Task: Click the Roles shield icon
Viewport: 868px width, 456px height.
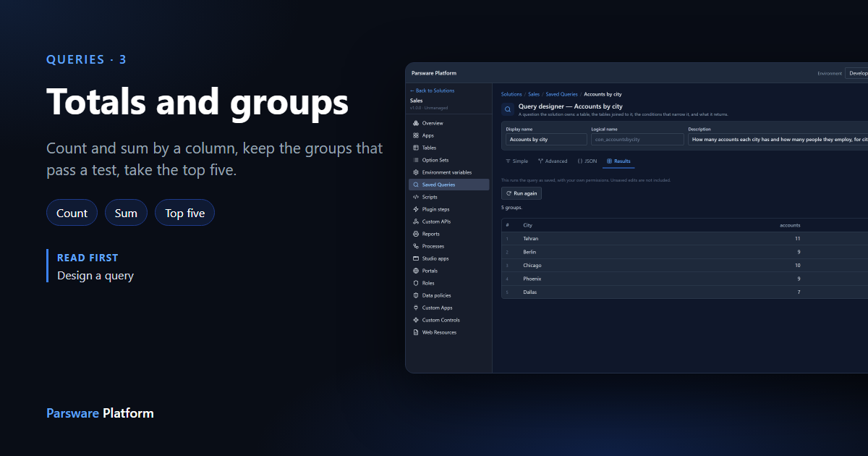Action: [x=416, y=283]
